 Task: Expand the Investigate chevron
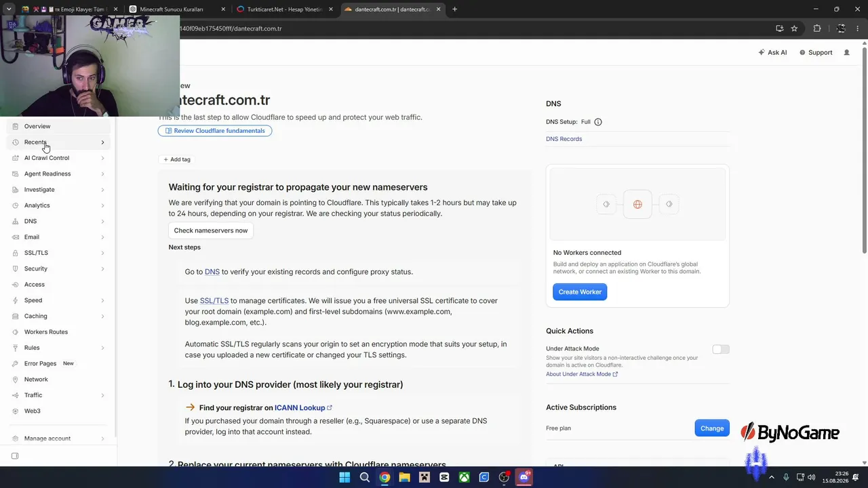102,190
